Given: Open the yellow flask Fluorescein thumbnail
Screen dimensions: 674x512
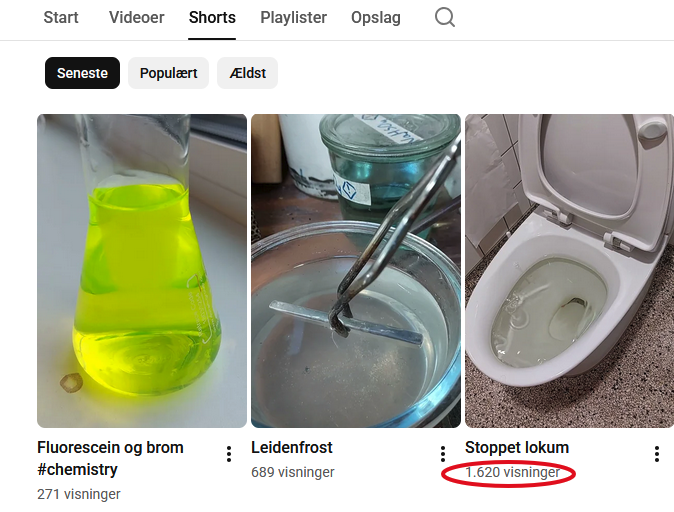Looking at the screenshot, I should (142, 270).
